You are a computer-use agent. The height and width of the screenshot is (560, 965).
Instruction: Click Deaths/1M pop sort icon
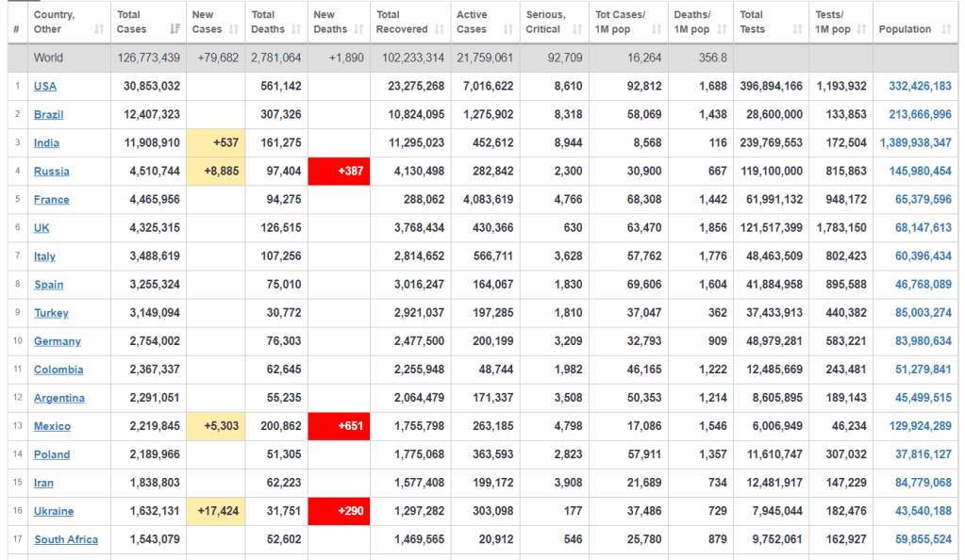pos(723,30)
